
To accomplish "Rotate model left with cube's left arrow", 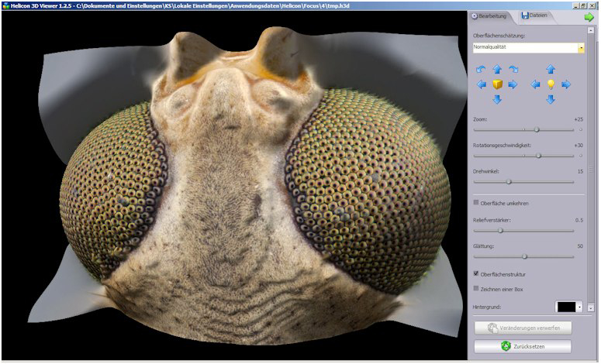I will coord(482,84).
